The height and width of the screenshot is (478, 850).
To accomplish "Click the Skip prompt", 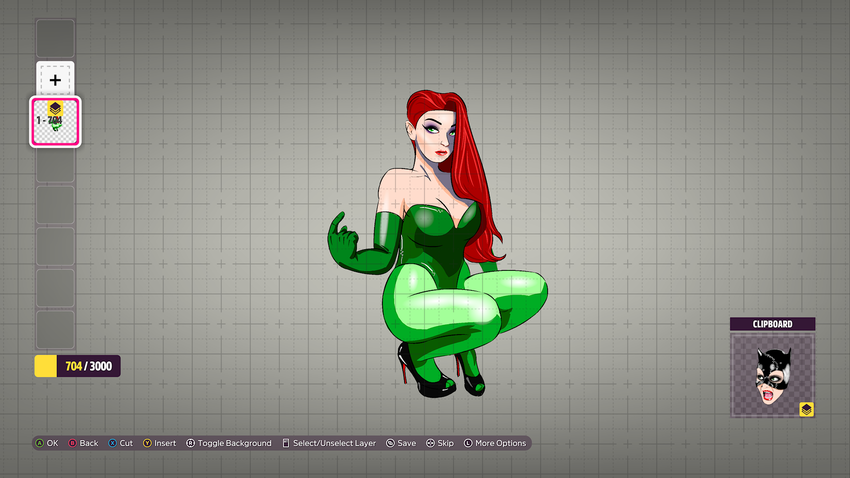I will 439,443.
